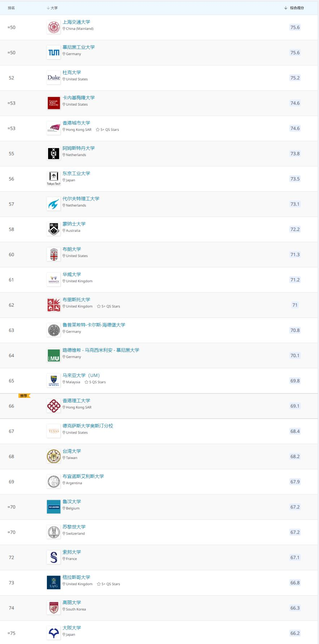The image size is (319, 644).
Task: Click the LMU green logo
Action: pos(54,355)
